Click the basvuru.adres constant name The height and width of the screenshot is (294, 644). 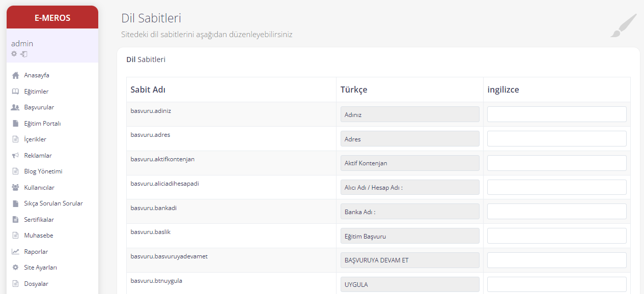(150, 135)
